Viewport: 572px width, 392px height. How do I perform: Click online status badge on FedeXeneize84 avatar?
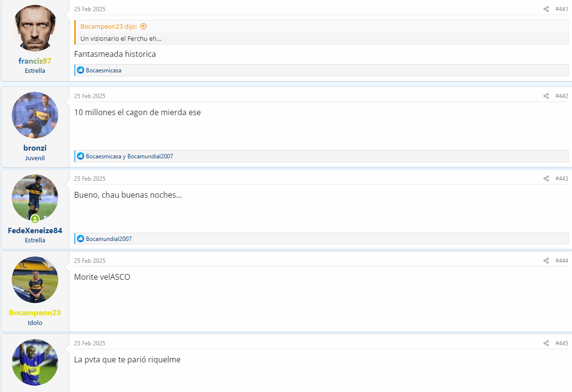click(x=35, y=219)
